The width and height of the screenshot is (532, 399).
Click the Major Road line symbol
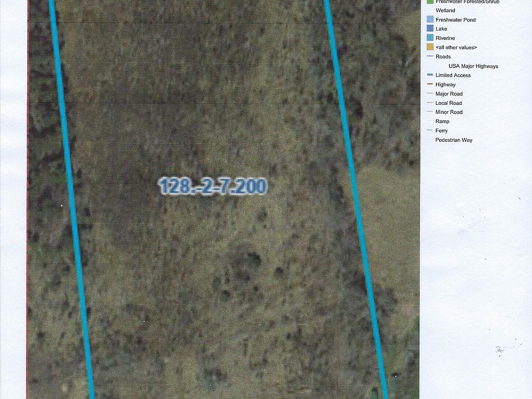[430, 93]
